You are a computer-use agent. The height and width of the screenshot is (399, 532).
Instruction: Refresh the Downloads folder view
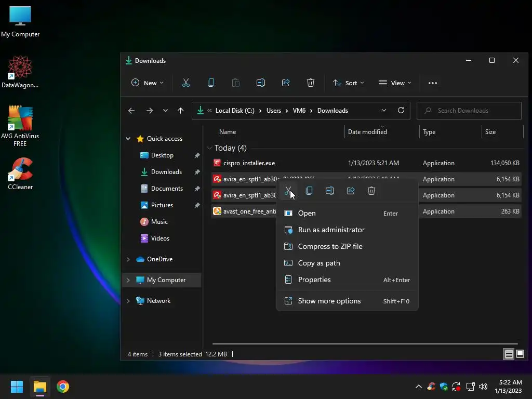(401, 110)
